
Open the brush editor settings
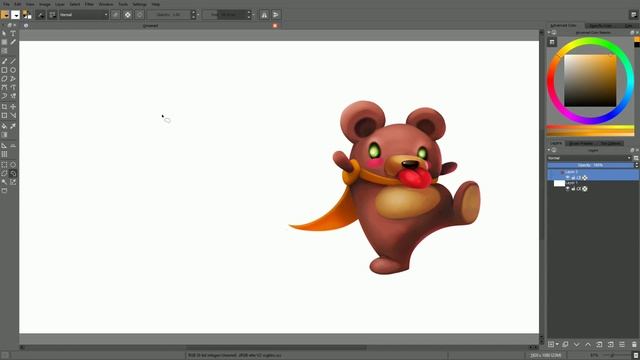[x=41, y=15]
